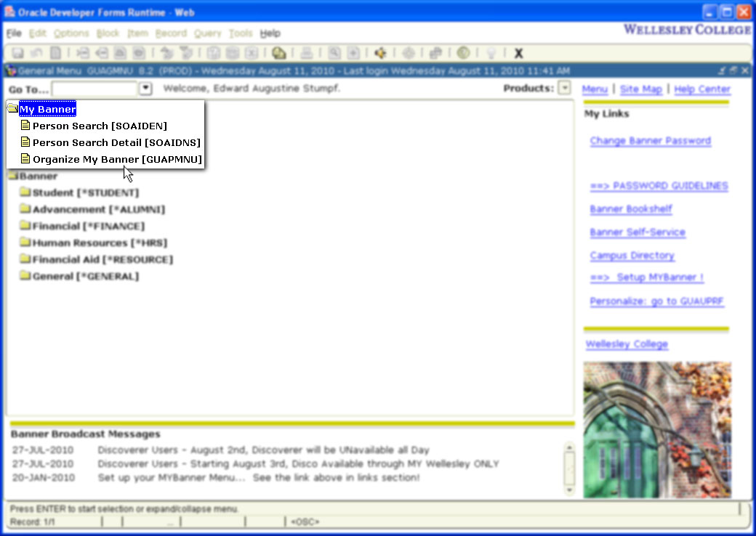This screenshot has height=536, width=756.
Task: Open the Query menu
Action: coord(208,33)
